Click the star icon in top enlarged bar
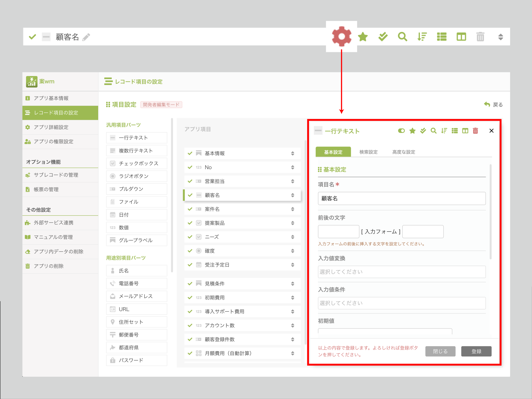The height and width of the screenshot is (399, 532). point(363,37)
